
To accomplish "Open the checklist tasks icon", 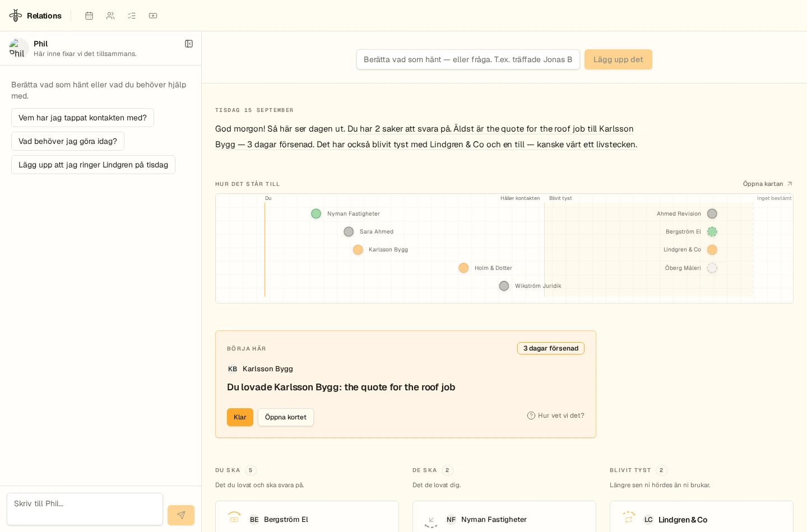I will pyautogui.click(x=132, y=16).
